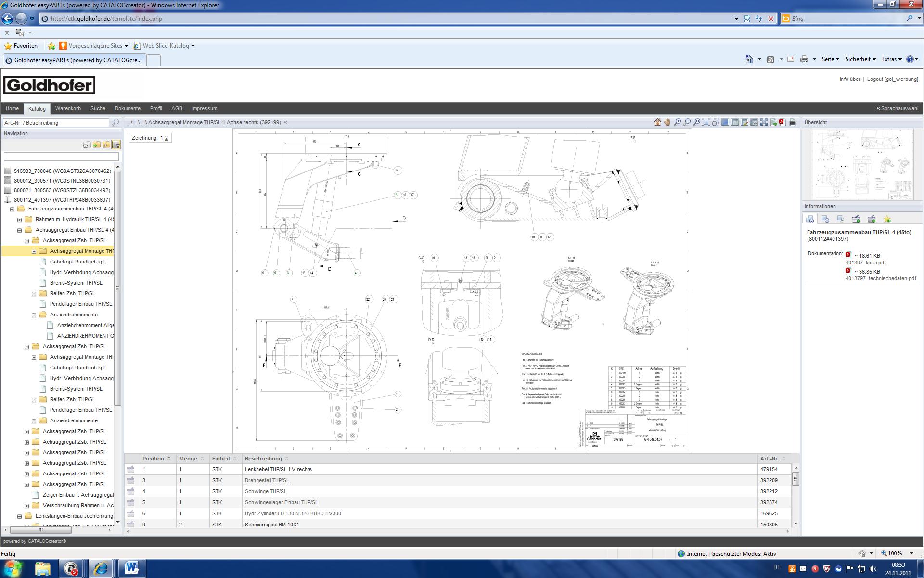Select the pan hand tool
Screen dimensions: 924x578
coord(667,122)
